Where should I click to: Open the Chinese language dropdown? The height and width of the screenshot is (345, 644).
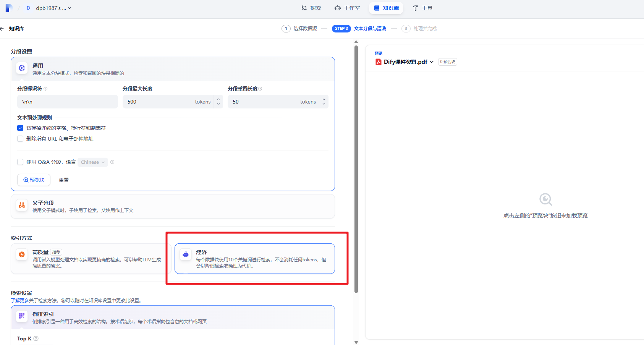[x=92, y=162]
